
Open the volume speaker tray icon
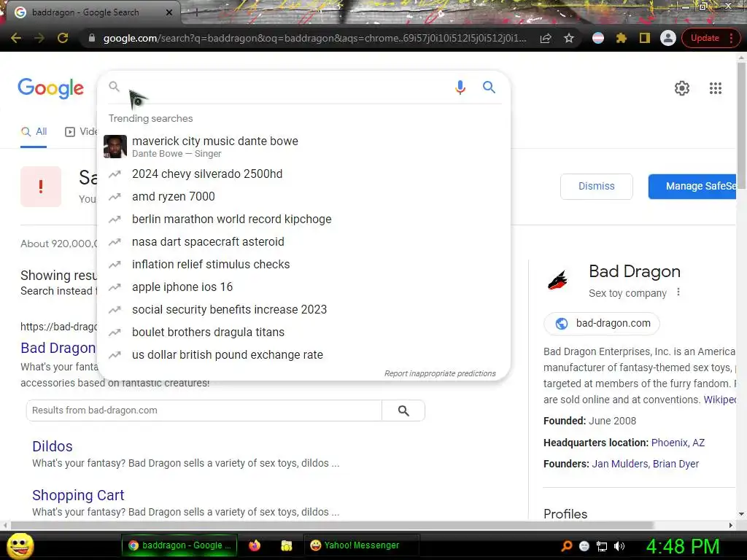click(x=619, y=546)
